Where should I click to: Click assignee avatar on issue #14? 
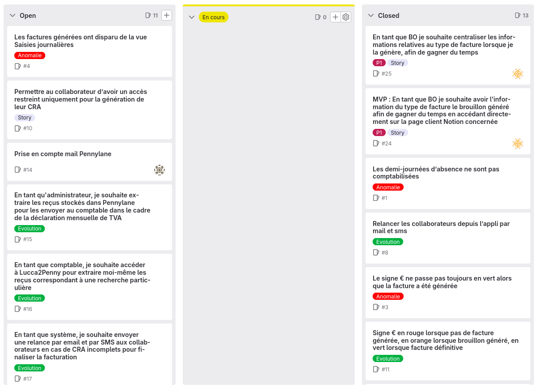(159, 170)
